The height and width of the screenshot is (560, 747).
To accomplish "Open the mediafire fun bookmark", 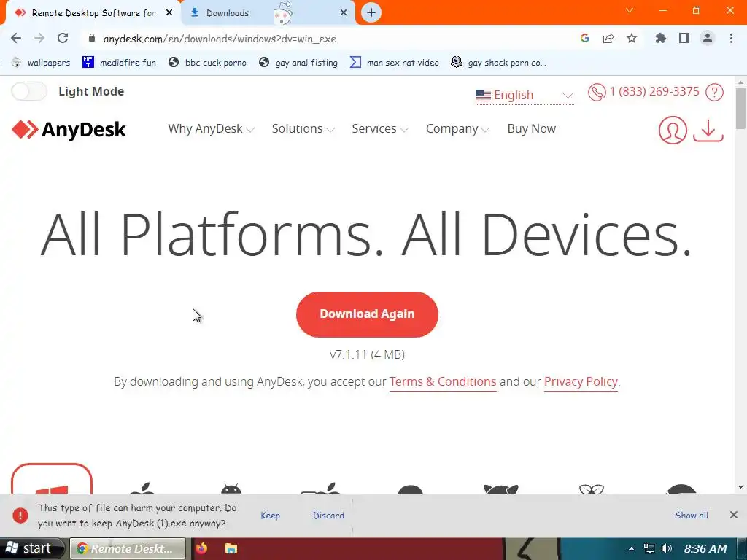I will pos(119,63).
